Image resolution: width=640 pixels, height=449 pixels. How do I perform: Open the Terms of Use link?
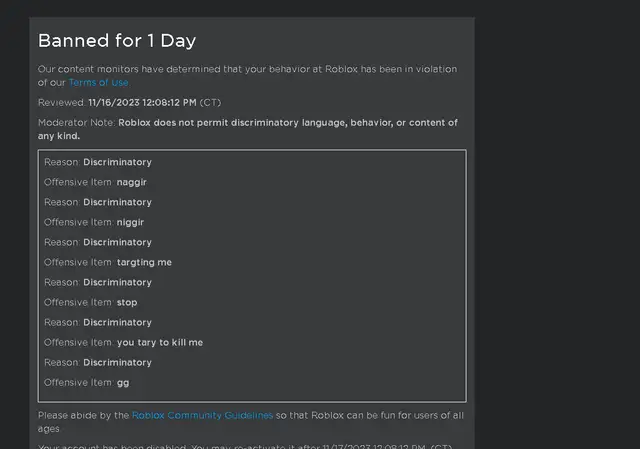tap(98, 83)
